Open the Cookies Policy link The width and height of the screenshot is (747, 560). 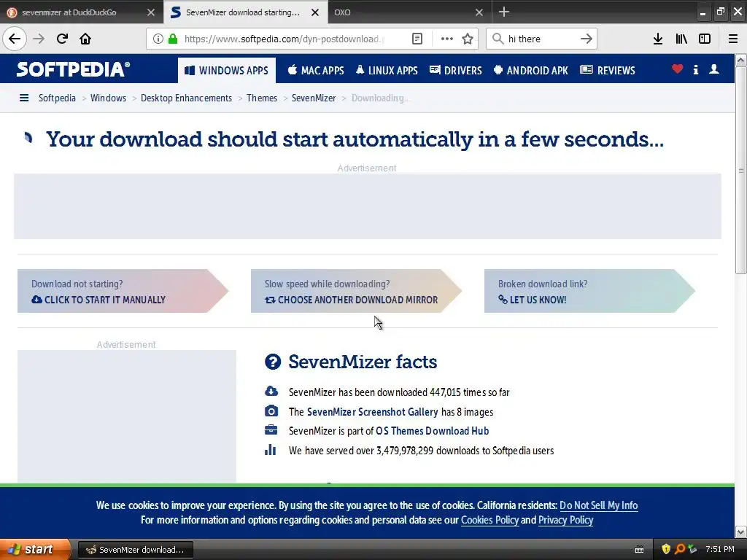[x=489, y=520]
